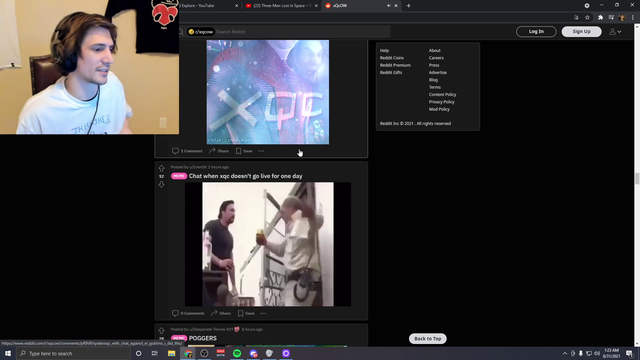Screen dimensions: 640x360
Task: Close the Explore - YouTube tab
Action: point(236,6)
